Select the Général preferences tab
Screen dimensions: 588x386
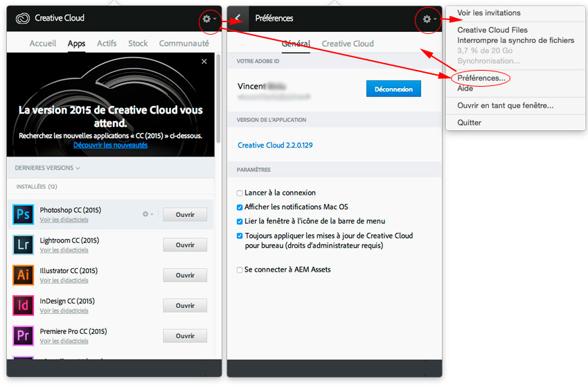(296, 44)
